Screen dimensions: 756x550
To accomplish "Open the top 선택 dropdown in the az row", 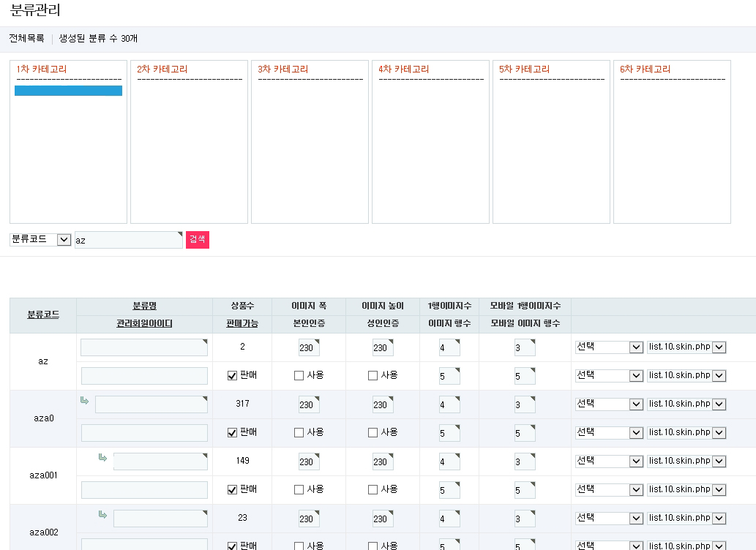I will [x=609, y=347].
